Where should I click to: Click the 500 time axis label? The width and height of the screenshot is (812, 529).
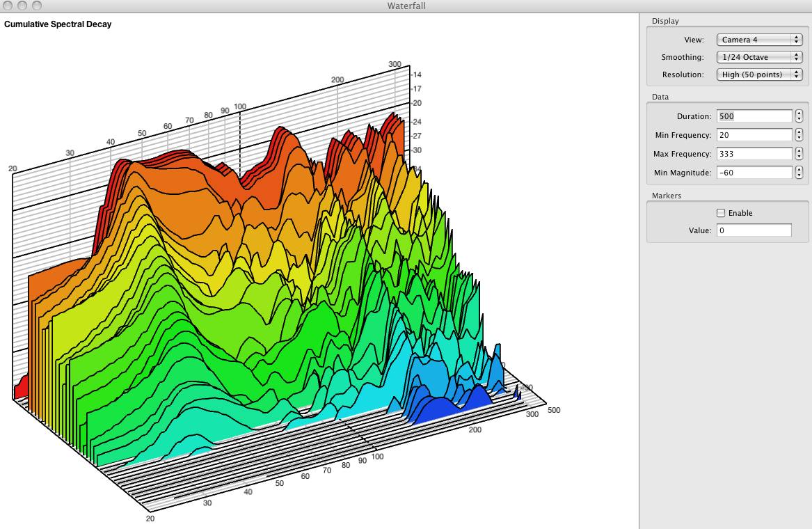554,410
